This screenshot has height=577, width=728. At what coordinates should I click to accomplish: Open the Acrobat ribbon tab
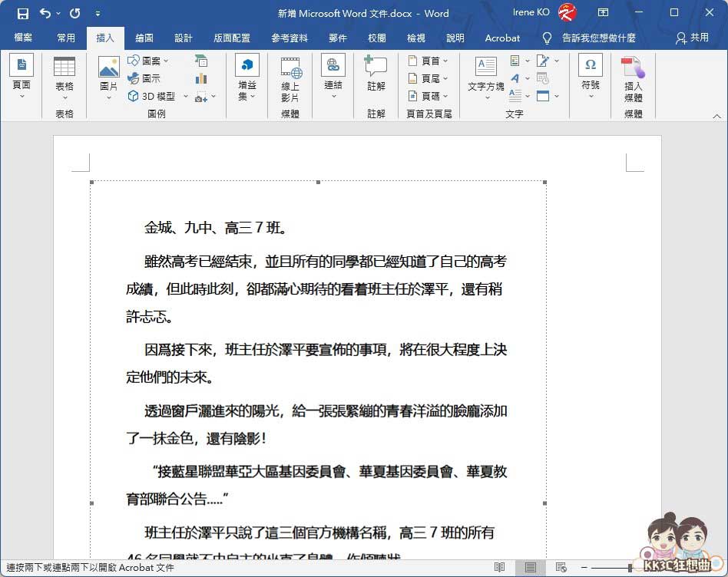[x=502, y=38]
